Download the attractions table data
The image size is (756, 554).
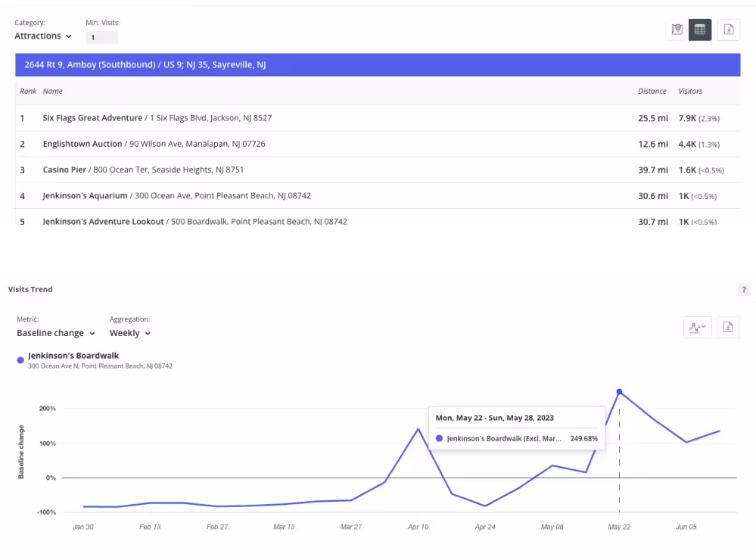coord(729,30)
